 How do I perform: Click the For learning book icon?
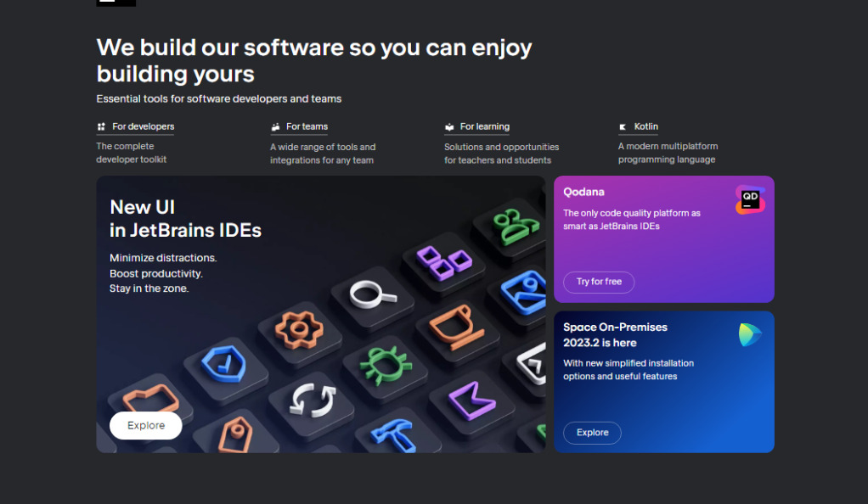449,126
